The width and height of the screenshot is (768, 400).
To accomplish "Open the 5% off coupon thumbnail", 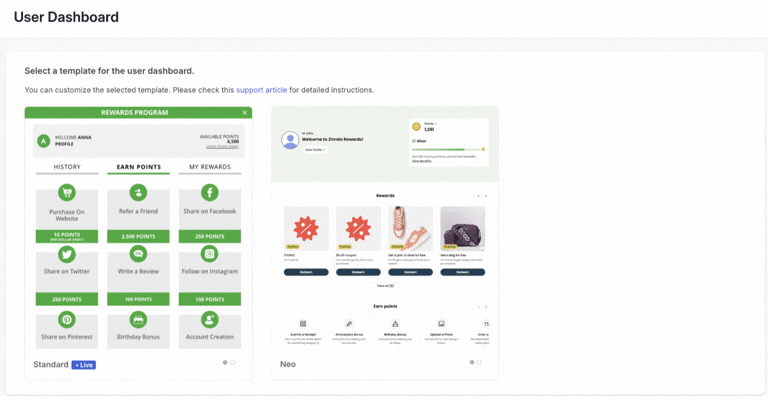I will pos(359,229).
